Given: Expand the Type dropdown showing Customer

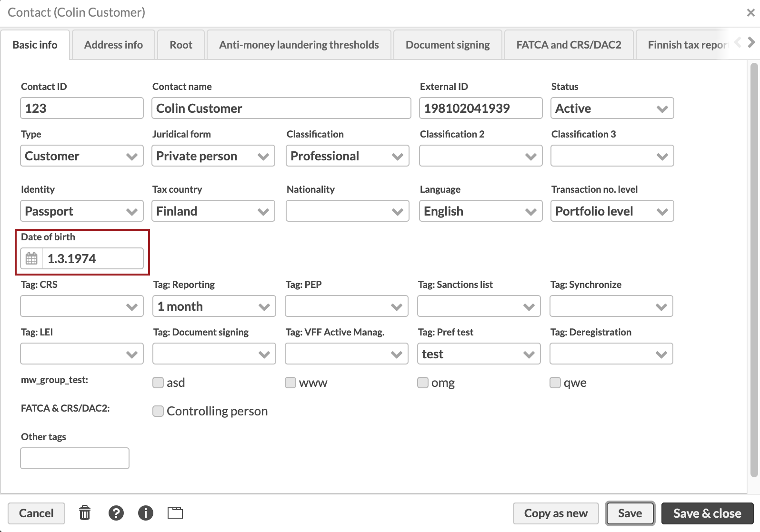Looking at the screenshot, I should pyautogui.click(x=82, y=156).
